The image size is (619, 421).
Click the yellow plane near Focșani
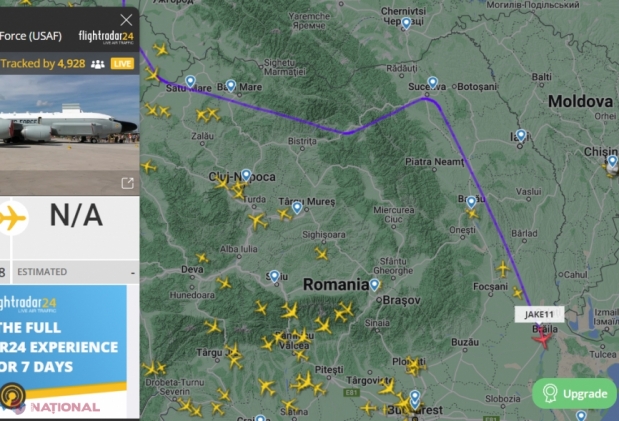tap(503, 269)
